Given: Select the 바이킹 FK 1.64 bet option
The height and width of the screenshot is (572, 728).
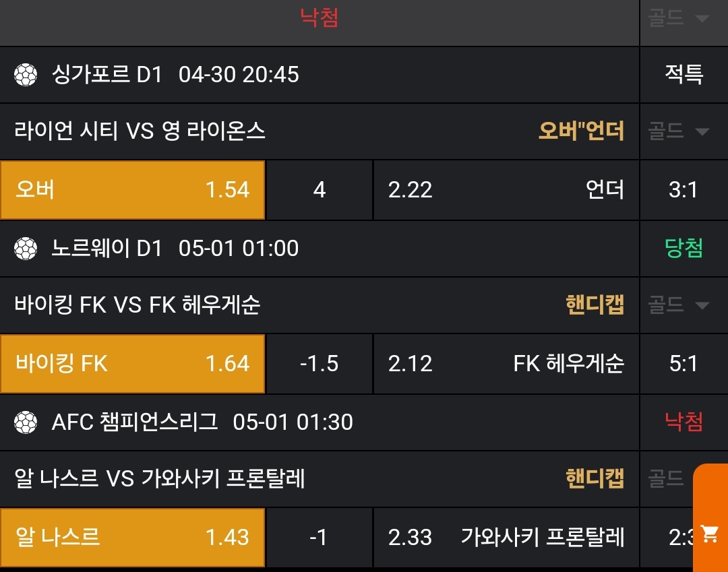Looking at the screenshot, I should click(x=132, y=364).
